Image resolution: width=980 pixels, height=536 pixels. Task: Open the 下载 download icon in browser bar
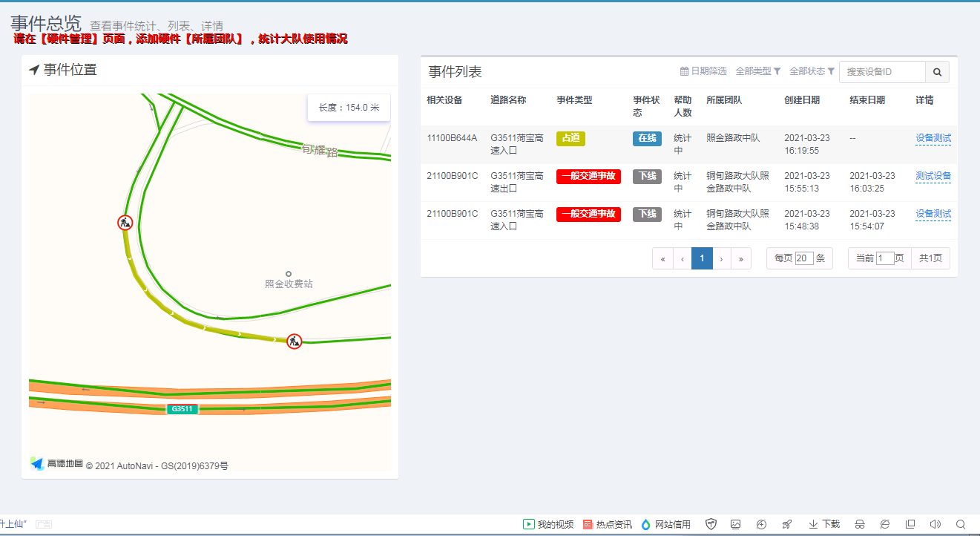[x=823, y=524]
